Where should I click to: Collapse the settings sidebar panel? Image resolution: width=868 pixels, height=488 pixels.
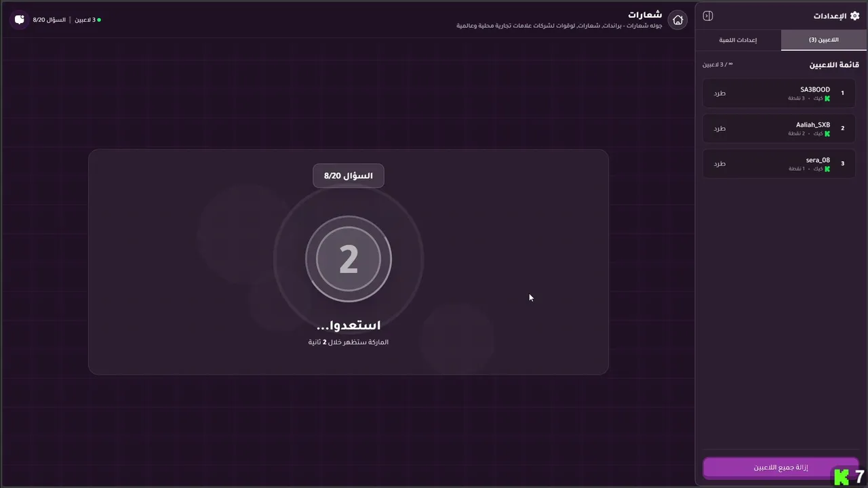pyautogui.click(x=708, y=16)
